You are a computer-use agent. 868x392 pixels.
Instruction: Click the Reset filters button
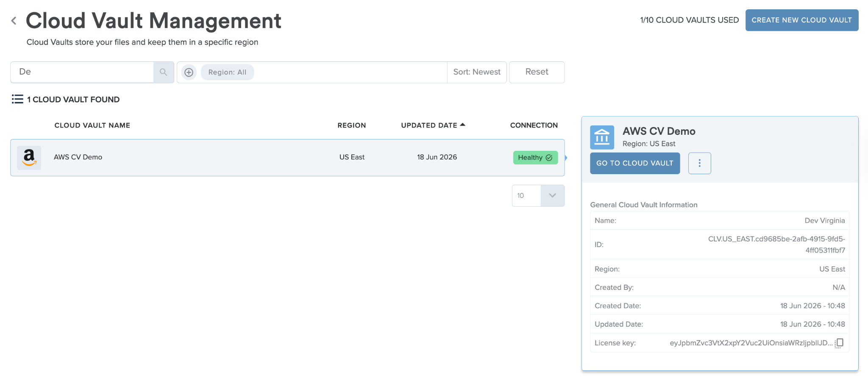pyautogui.click(x=537, y=72)
